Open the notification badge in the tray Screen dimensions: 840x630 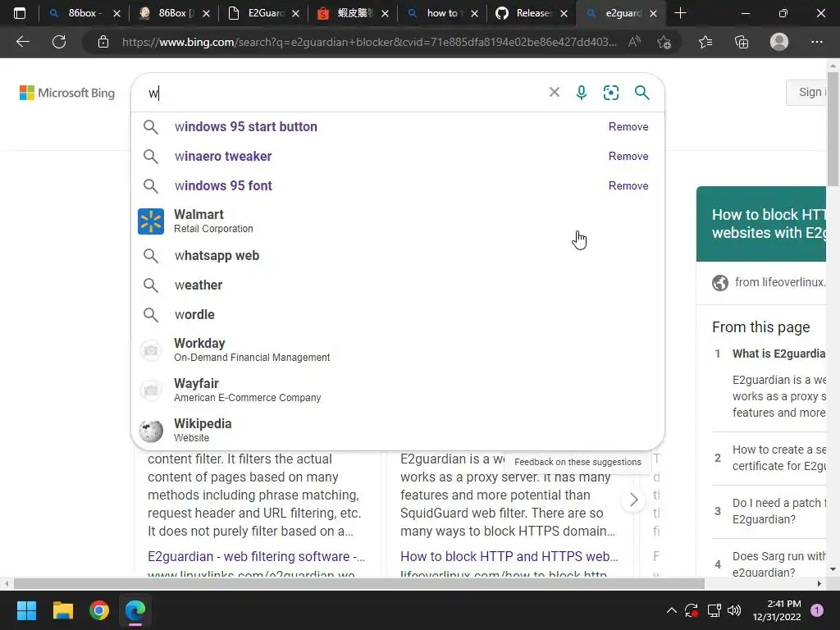click(x=817, y=610)
